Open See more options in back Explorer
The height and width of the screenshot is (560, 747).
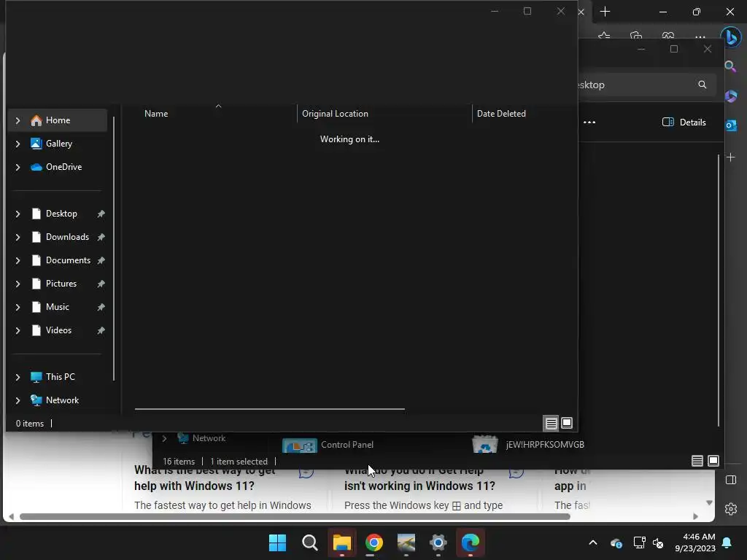coord(589,122)
